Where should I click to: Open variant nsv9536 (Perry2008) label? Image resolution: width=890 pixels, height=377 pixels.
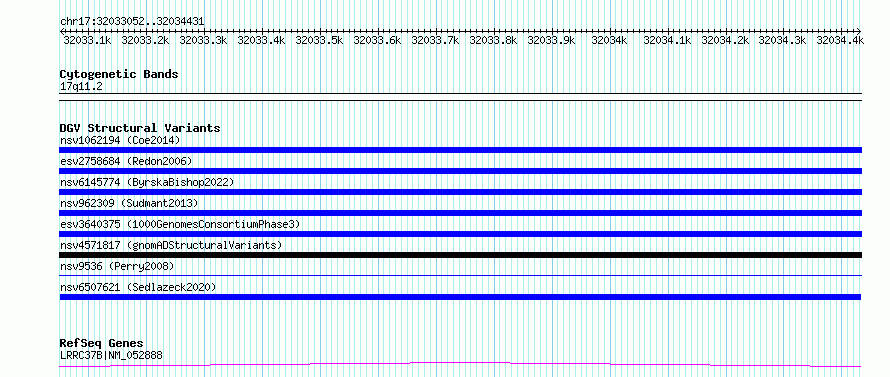[117, 266]
